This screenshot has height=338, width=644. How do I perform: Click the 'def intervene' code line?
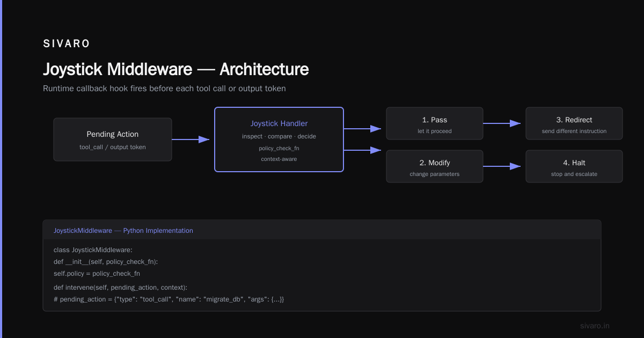click(121, 288)
